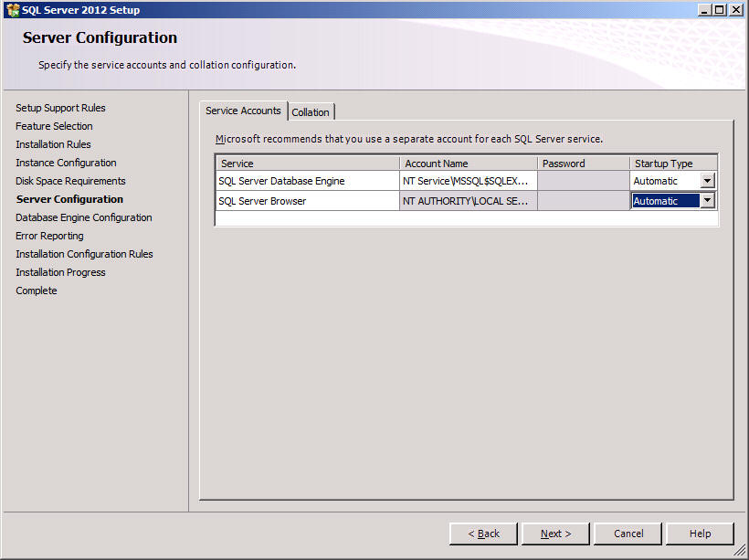The image size is (749, 560).
Task: Switch to the Collation tab
Action: pyautogui.click(x=311, y=112)
